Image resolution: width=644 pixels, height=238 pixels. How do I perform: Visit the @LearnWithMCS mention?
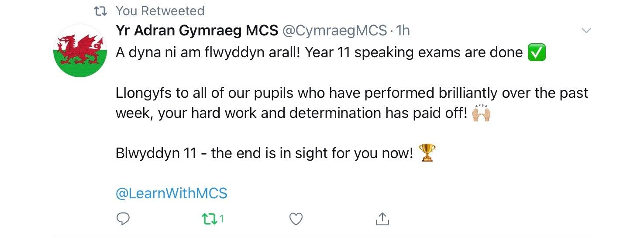[172, 193]
